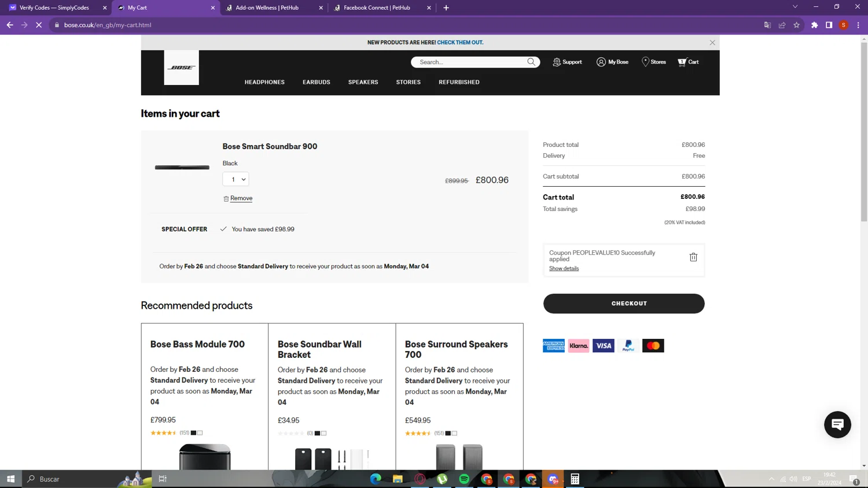Open Bose Surround Speakers 700 product
Image resolution: width=868 pixels, height=488 pixels.
[x=457, y=349]
